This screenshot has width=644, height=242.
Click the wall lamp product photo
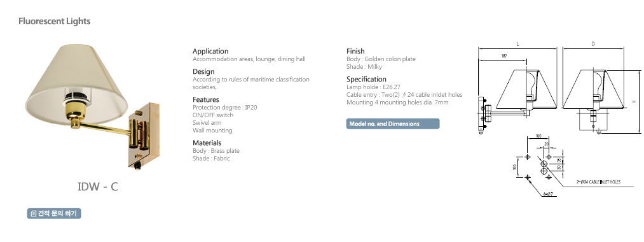pos(93,106)
